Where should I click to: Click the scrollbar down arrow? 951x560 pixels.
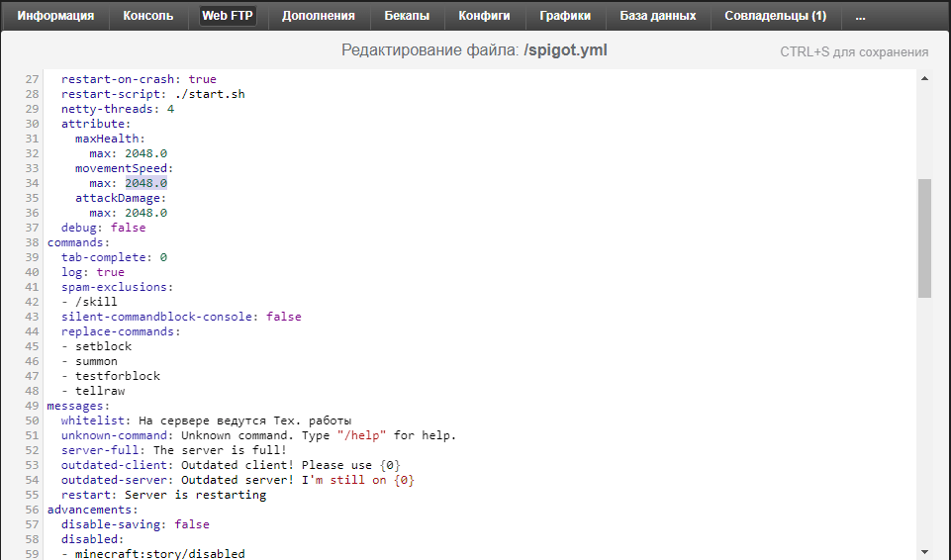click(x=924, y=551)
